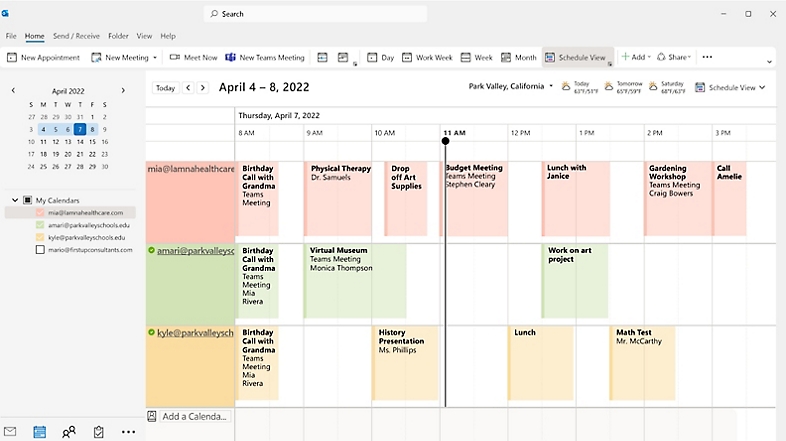This screenshot has width=786, height=441.
Task: Go to next week with forward arrow
Action: [x=203, y=88]
